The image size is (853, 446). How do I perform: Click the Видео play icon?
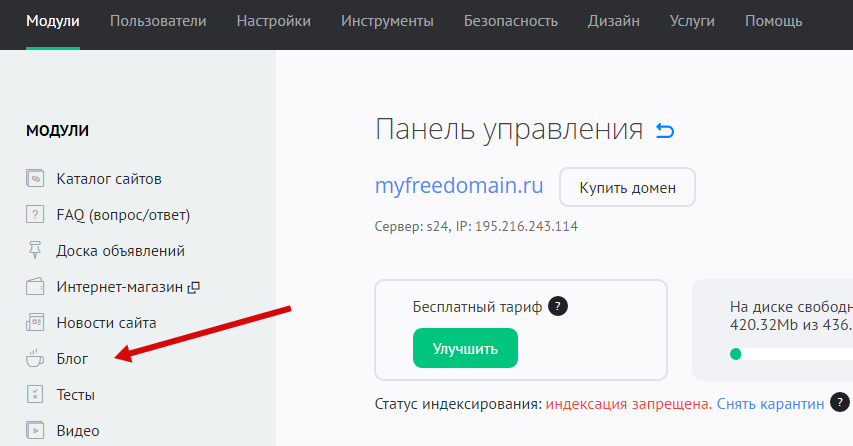pyautogui.click(x=36, y=430)
